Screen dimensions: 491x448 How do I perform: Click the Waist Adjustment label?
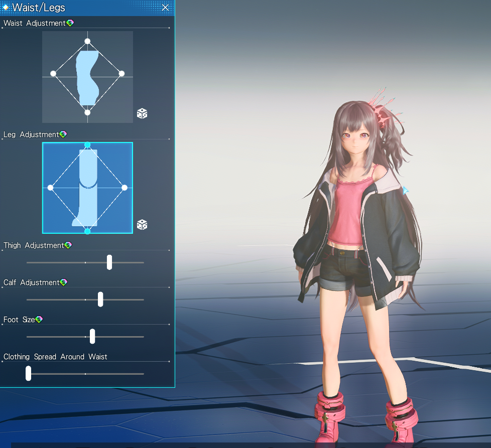[35, 23]
